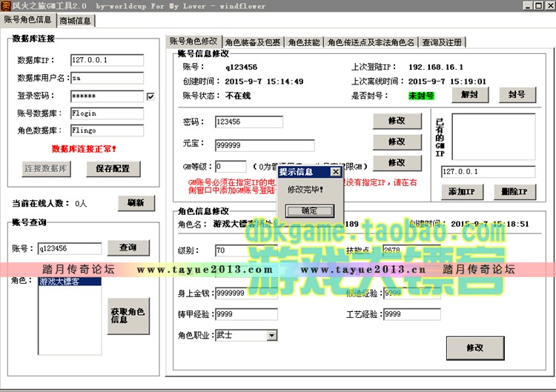Open the 角色传送点及非法角色名 tab
The height and width of the screenshot is (392, 556).
(x=371, y=42)
